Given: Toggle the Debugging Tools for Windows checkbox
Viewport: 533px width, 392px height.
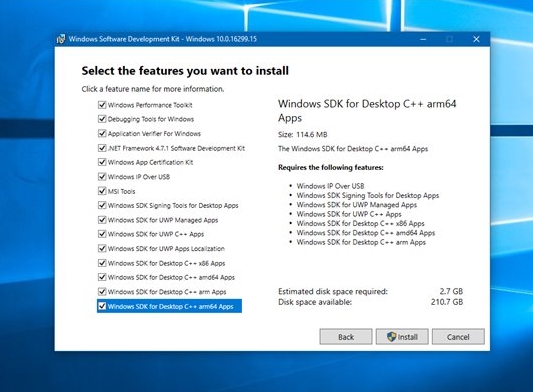Looking at the screenshot, I should [x=102, y=119].
